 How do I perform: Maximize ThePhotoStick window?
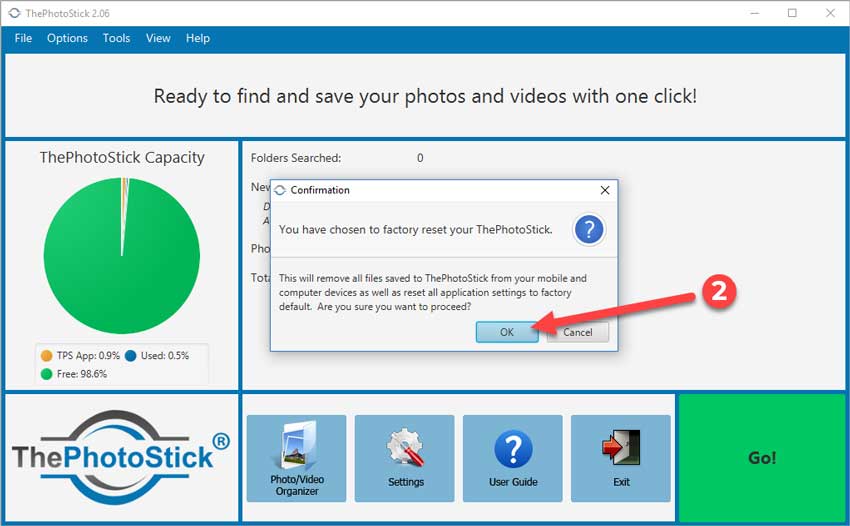[792, 13]
